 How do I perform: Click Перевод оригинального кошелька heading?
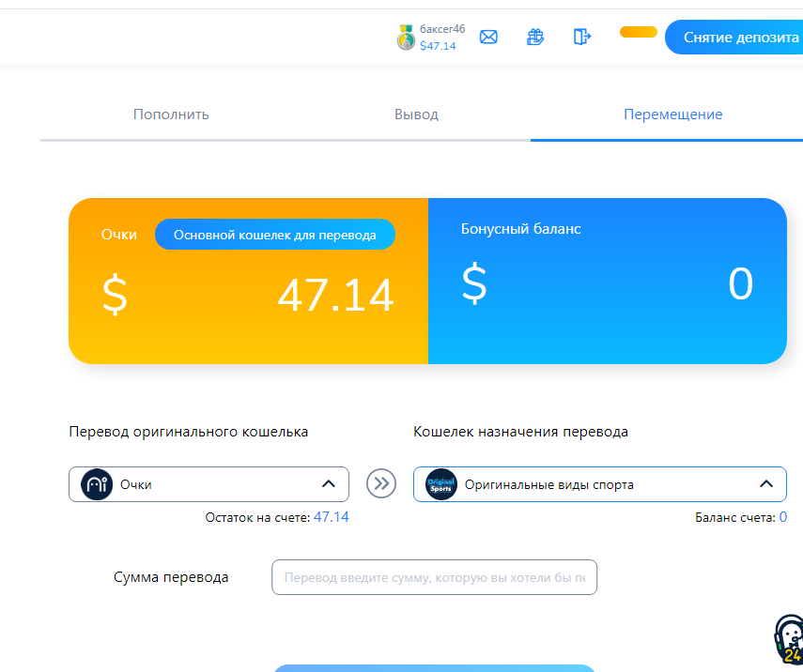(189, 432)
